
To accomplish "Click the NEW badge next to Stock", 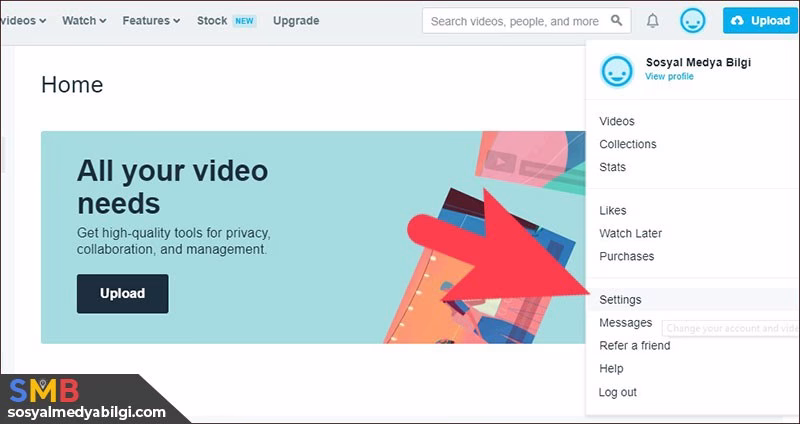I will (x=244, y=21).
